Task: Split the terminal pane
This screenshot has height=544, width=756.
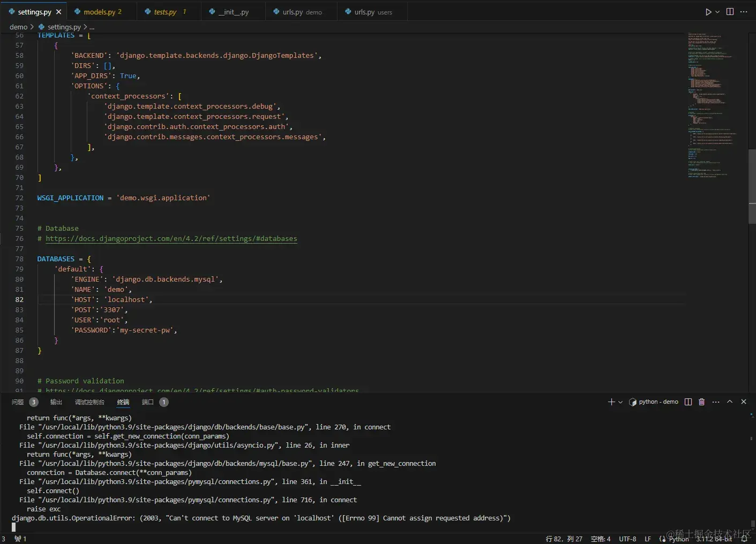Action: 688,402
